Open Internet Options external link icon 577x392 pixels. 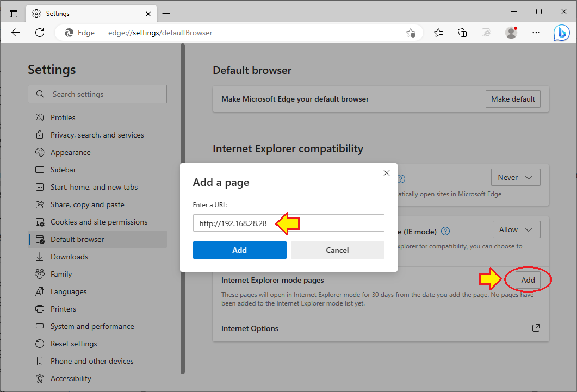[x=536, y=328]
